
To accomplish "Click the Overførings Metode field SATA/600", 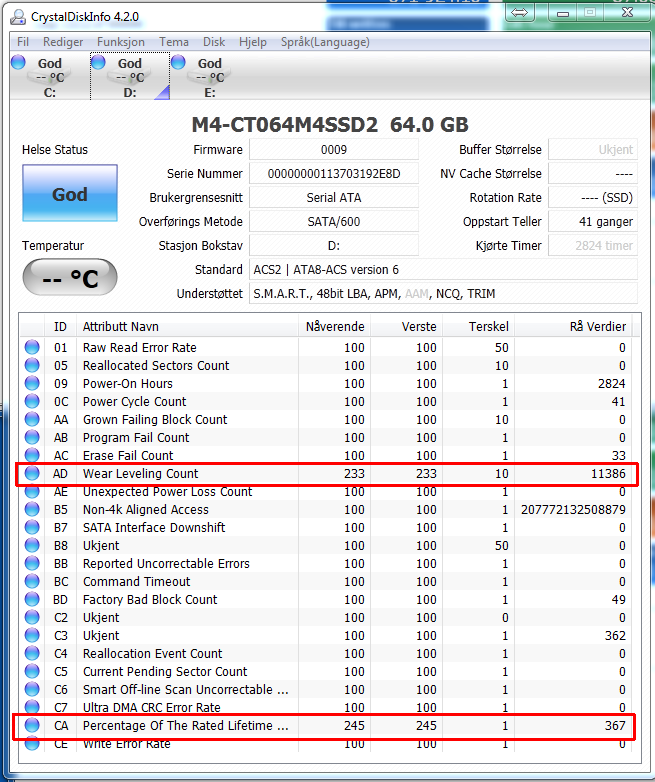I will coord(334,221).
